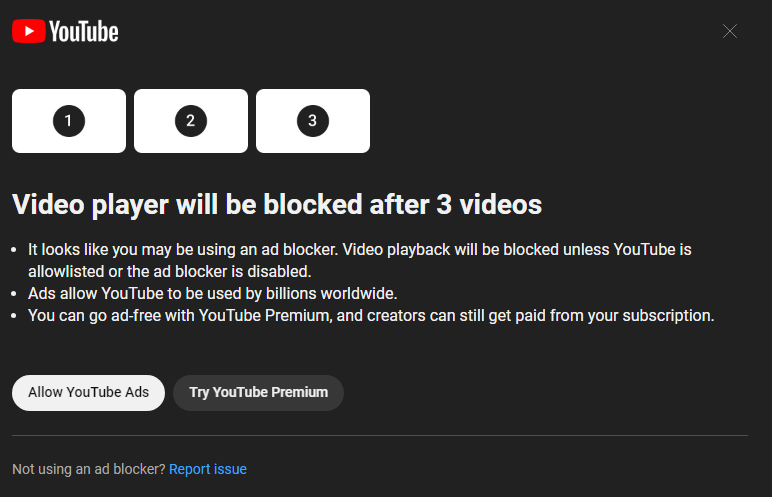The image size is (772, 497).
Task: Close the ad blocker warning dialog
Action: point(730,31)
